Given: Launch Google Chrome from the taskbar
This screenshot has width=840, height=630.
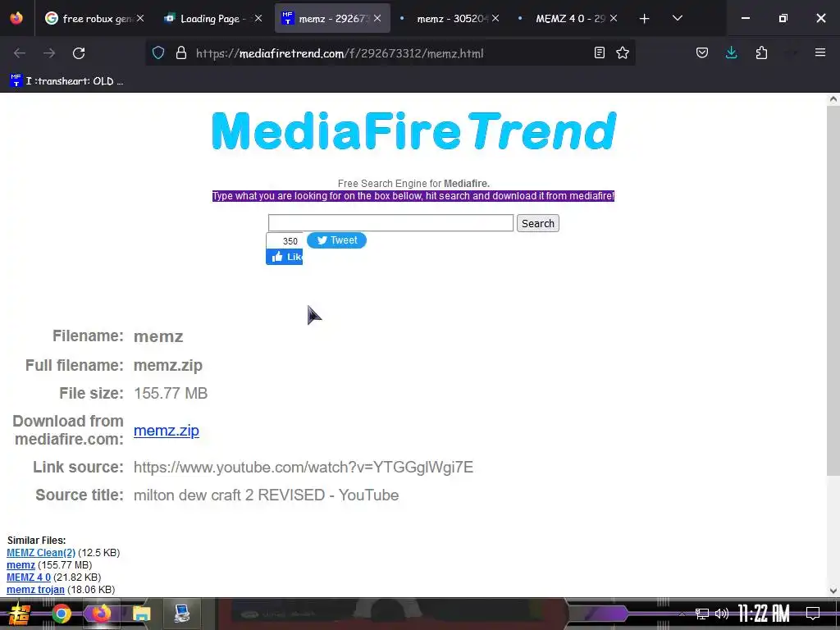Looking at the screenshot, I should 61,614.
